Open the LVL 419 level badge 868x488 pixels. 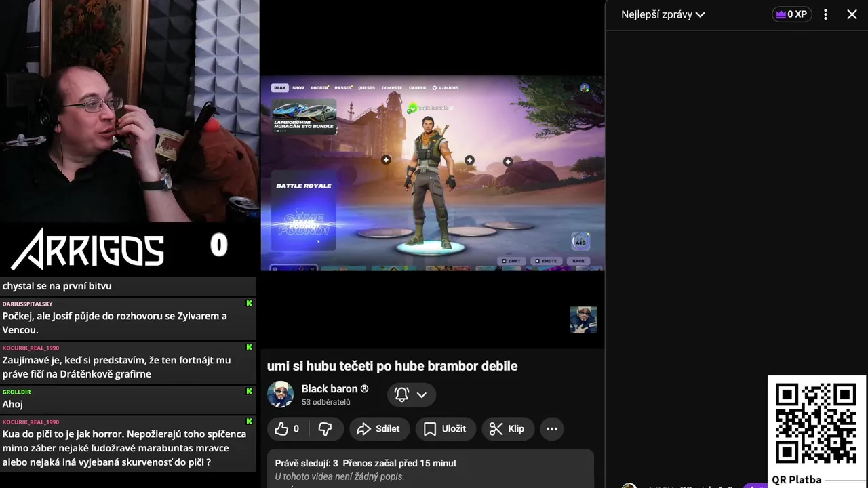point(580,241)
